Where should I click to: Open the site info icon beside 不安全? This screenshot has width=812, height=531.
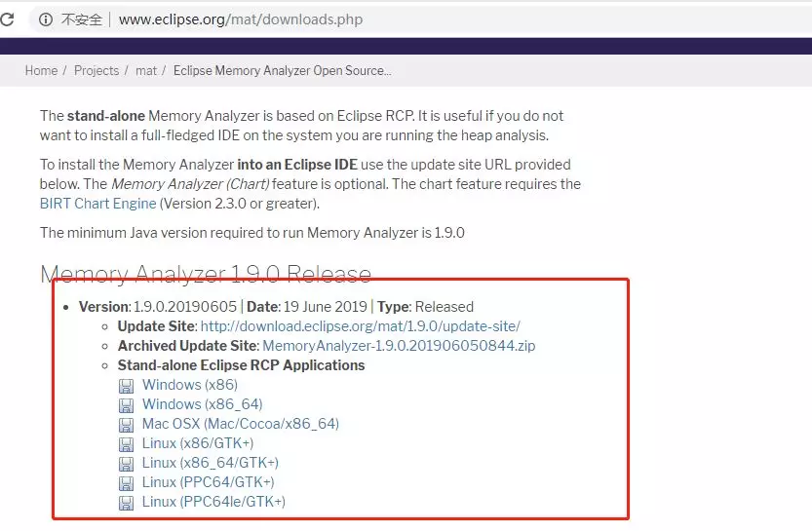(x=46, y=19)
